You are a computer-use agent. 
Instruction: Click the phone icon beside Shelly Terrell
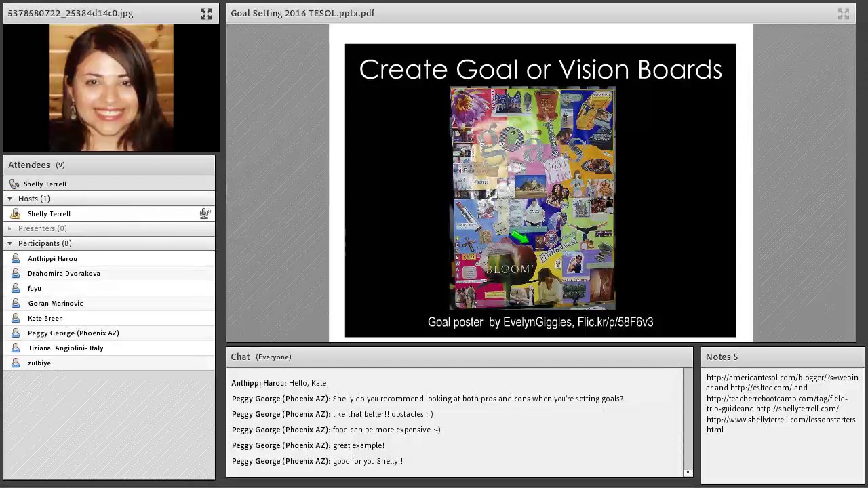pyautogui.click(x=14, y=184)
